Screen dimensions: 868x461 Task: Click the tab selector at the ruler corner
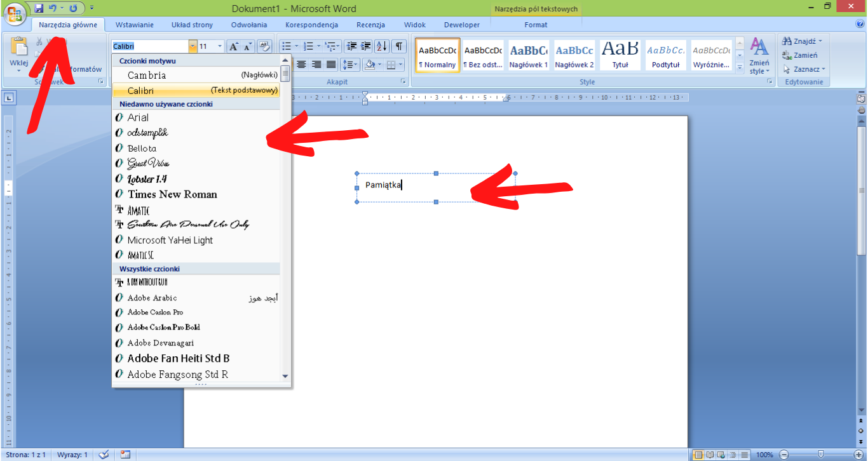(x=10, y=98)
